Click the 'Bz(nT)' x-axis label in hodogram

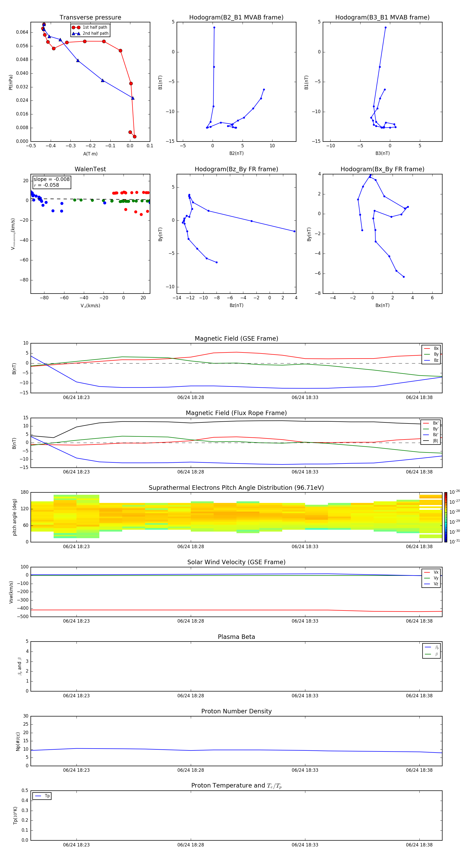[236, 306]
